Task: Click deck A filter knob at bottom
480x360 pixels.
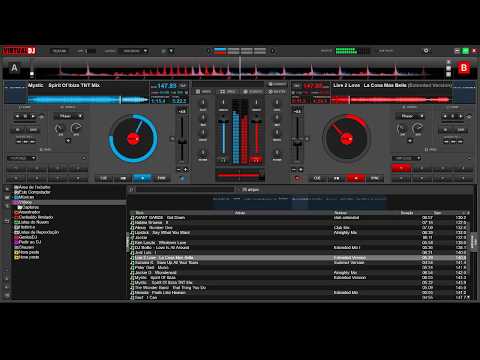Action: (203, 153)
